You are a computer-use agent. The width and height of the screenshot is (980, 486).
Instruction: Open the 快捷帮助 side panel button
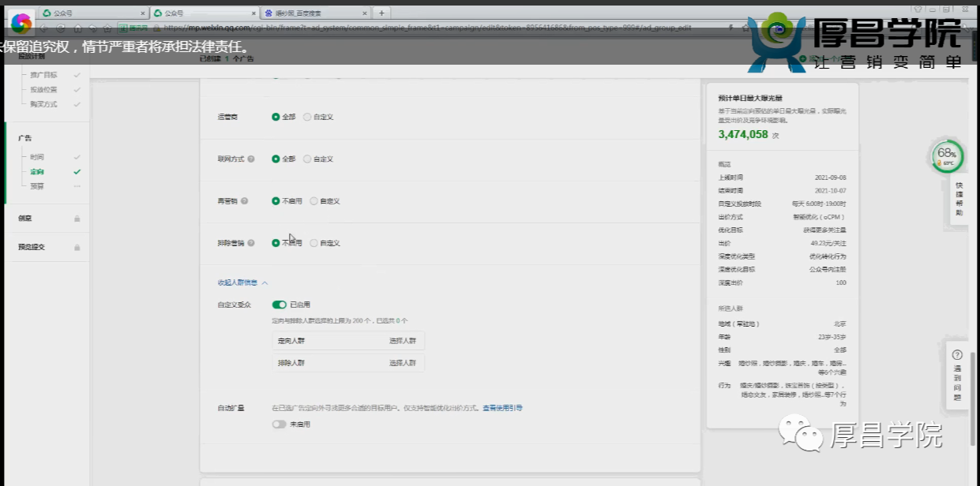959,199
